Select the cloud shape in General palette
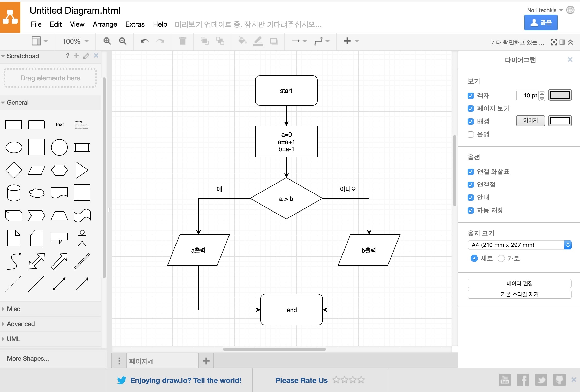580x392 pixels. coord(36,193)
